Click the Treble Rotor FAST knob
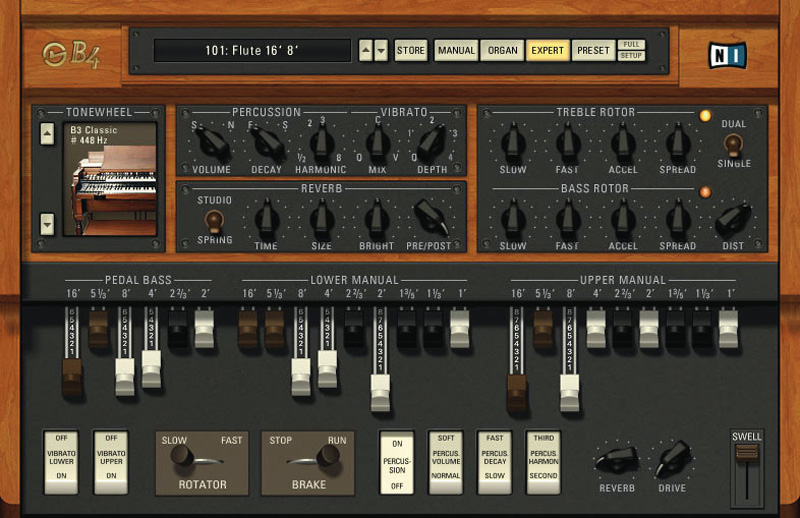This screenshot has width=800, height=518. pos(567,142)
